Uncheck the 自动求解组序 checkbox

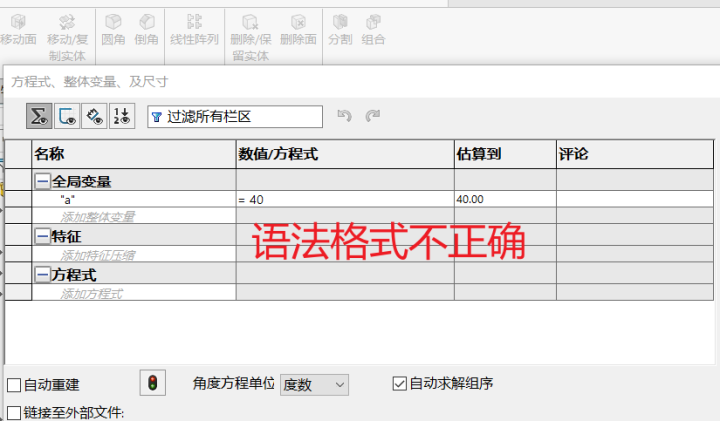pos(399,383)
